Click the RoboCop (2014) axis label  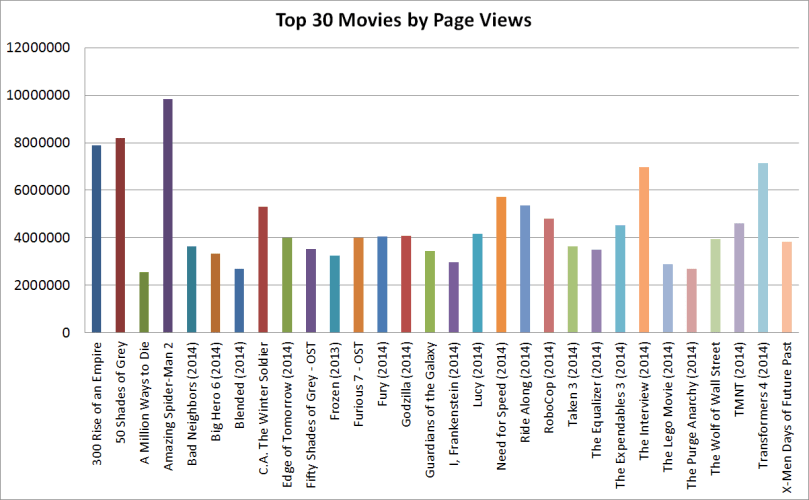point(549,388)
